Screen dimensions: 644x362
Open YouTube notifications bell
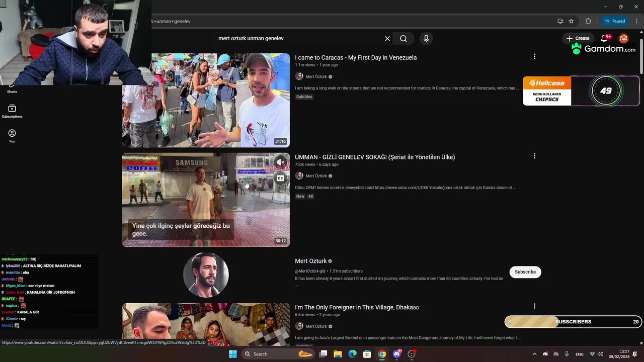pos(605,39)
